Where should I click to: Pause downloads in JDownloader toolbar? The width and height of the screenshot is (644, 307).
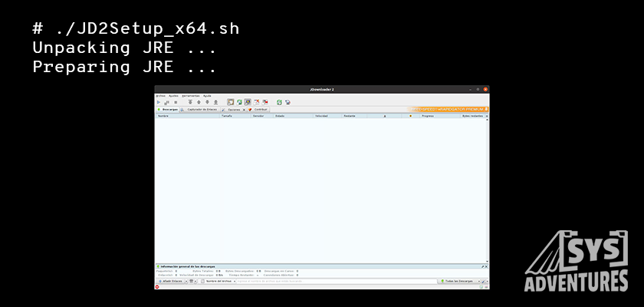click(167, 102)
